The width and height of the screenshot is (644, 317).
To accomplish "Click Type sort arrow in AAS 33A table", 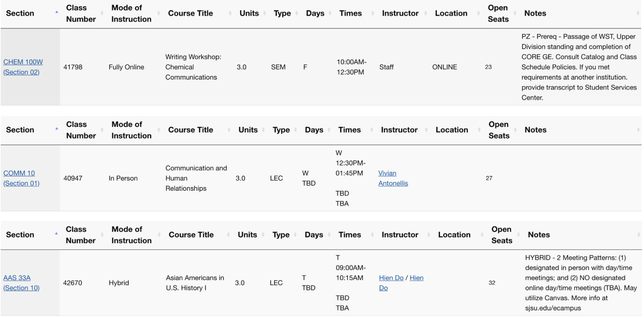I will 296,235.
